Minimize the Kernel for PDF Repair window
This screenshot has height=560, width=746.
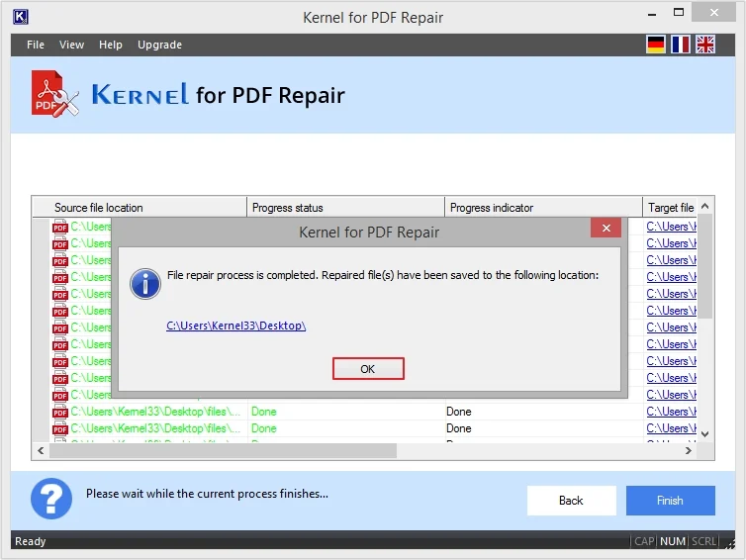click(652, 14)
